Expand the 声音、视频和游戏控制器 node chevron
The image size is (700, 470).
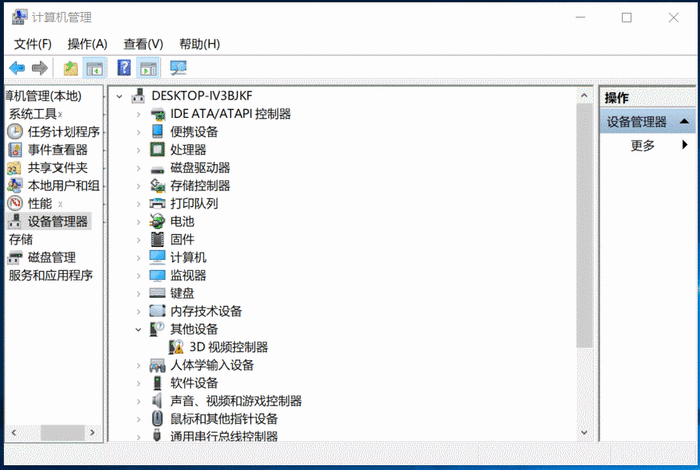pyautogui.click(x=138, y=401)
